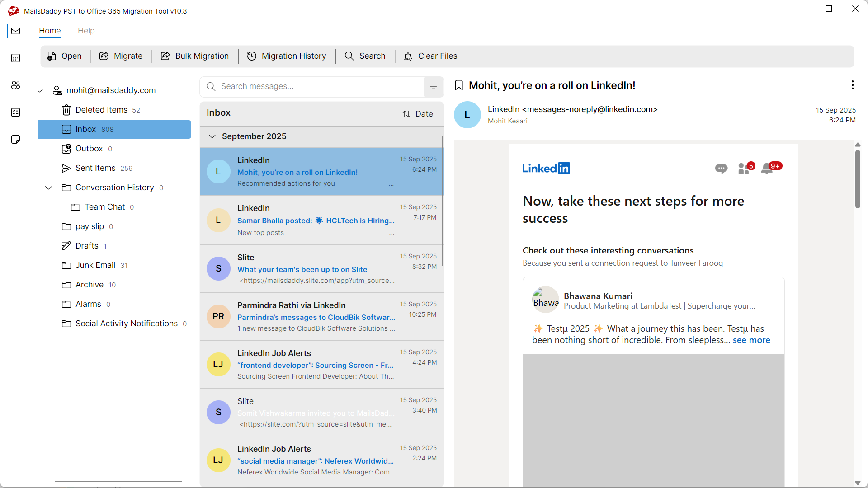The width and height of the screenshot is (868, 488).
Task: Open the email more options menu
Action: tap(853, 85)
